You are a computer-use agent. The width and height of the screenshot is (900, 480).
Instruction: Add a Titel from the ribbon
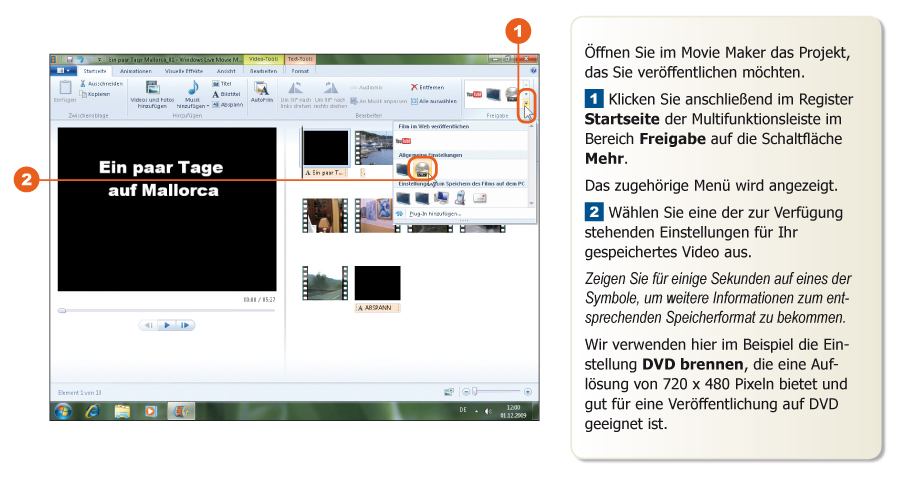coord(227,84)
